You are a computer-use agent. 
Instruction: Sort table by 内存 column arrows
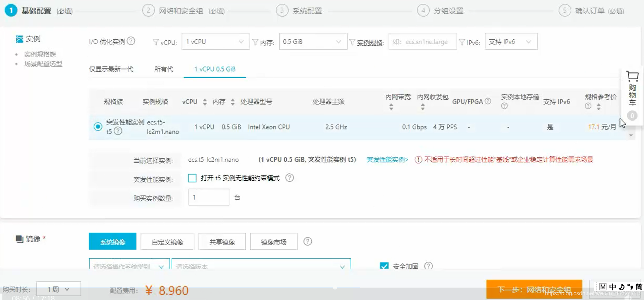(x=233, y=102)
